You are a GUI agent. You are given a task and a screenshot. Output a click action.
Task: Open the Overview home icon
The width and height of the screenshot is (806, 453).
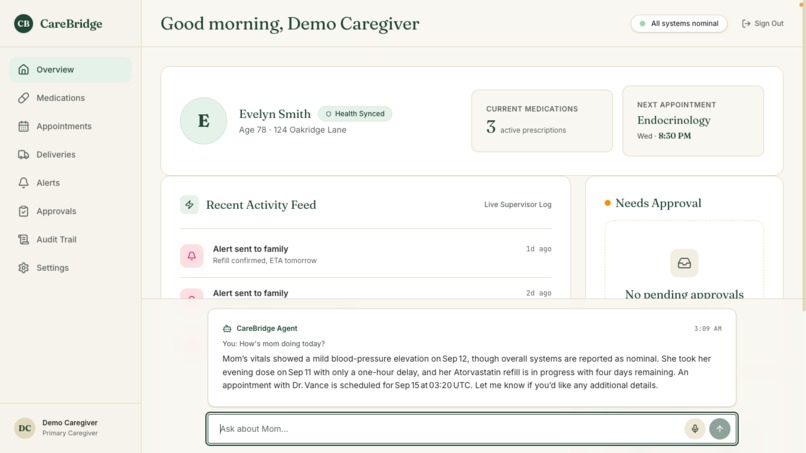(24, 69)
